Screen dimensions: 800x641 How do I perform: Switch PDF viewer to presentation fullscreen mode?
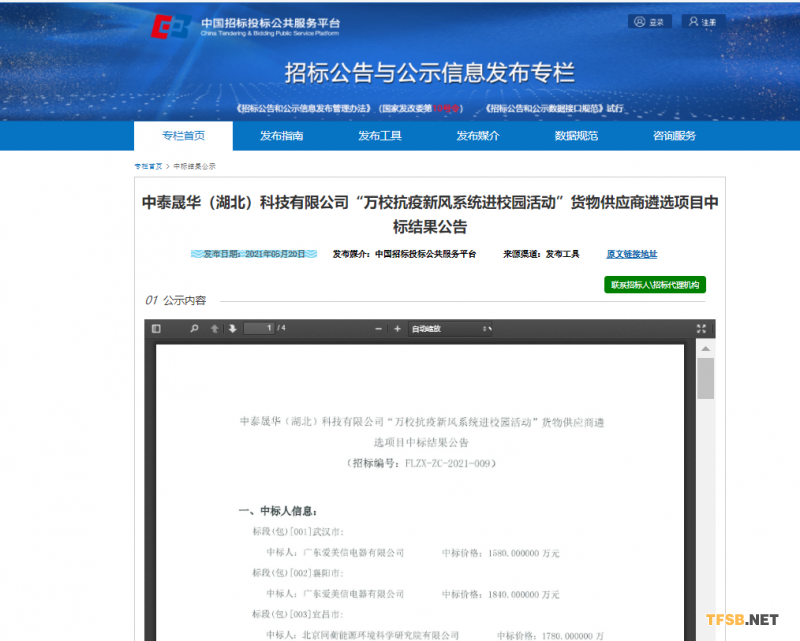702,329
